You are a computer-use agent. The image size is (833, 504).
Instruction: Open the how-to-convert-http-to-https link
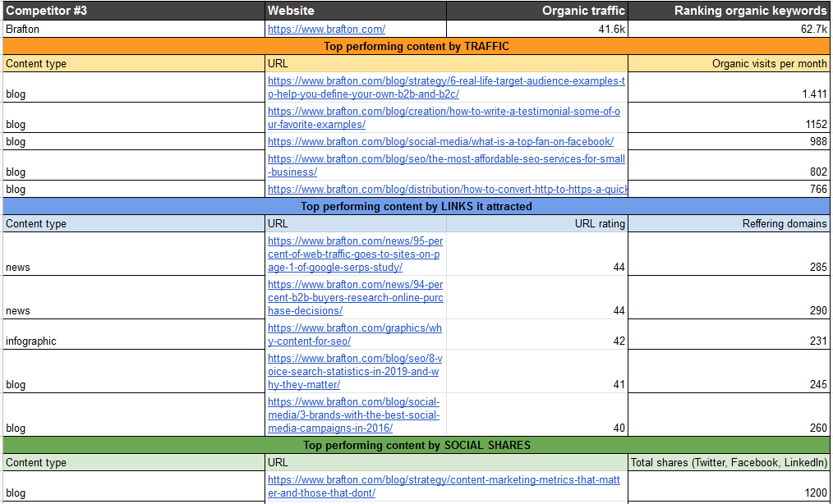pyautogui.click(x=448, y=189)
